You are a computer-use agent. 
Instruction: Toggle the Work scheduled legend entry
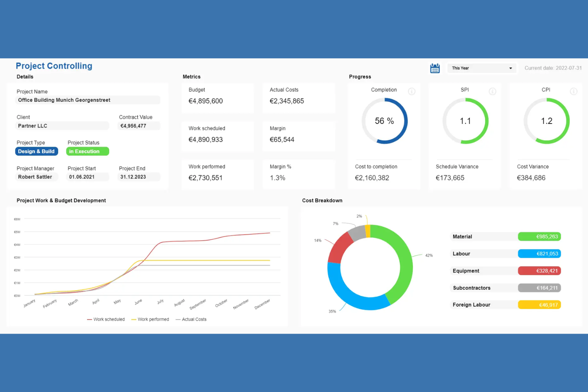tap(106, 319)
